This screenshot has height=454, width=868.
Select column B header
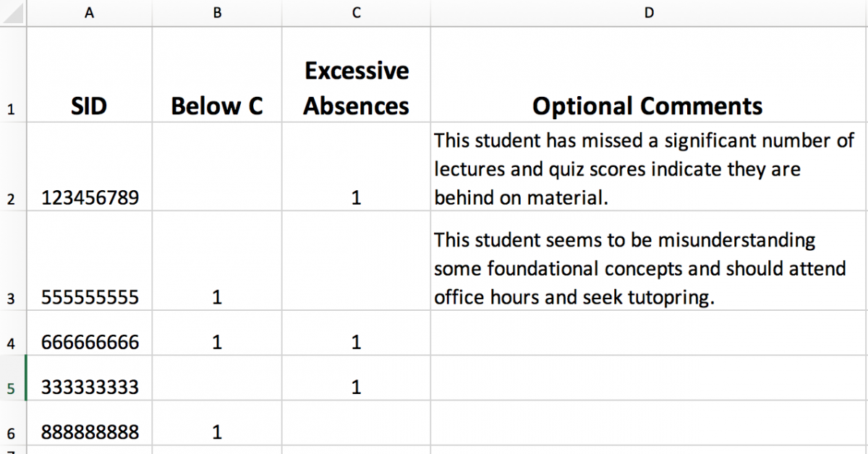[217, 13]
